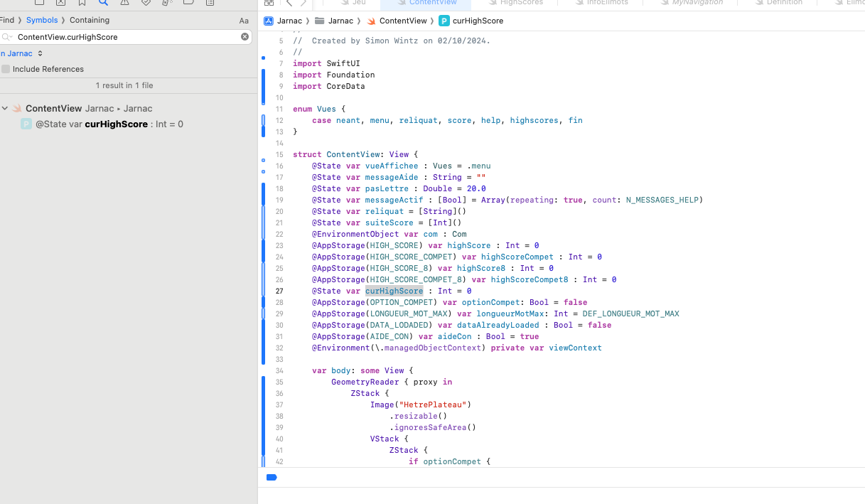Screen dimensions: 865x504
Task: Open search options via field magnifier icon
Action: [7, 36]
